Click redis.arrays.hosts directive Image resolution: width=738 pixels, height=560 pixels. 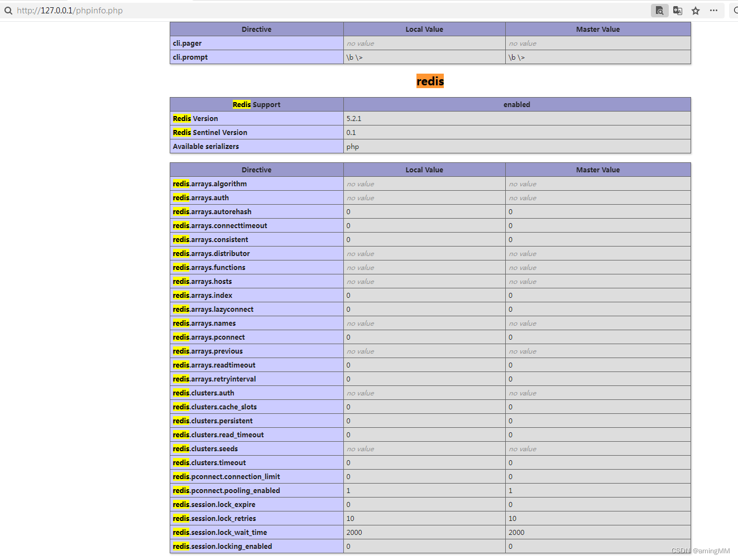click(202, 282)
